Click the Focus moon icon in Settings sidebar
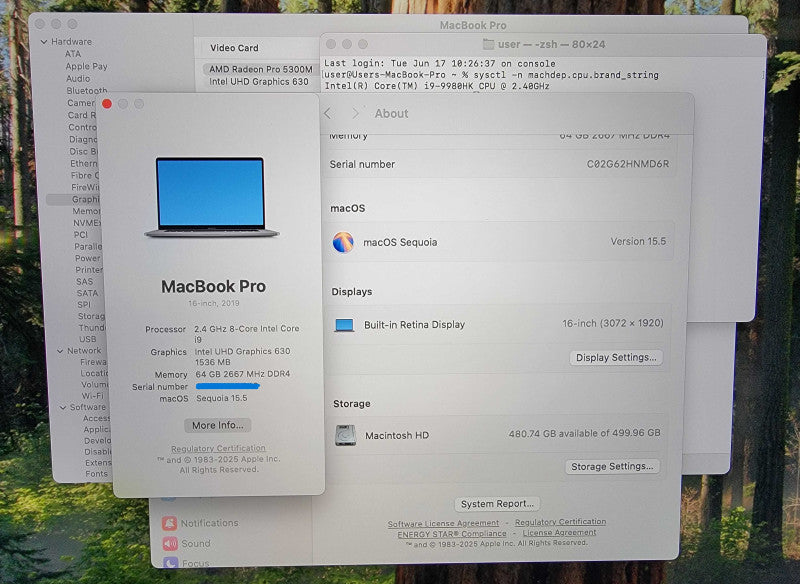This screenshot has height=584, width=800. (170, 562)
